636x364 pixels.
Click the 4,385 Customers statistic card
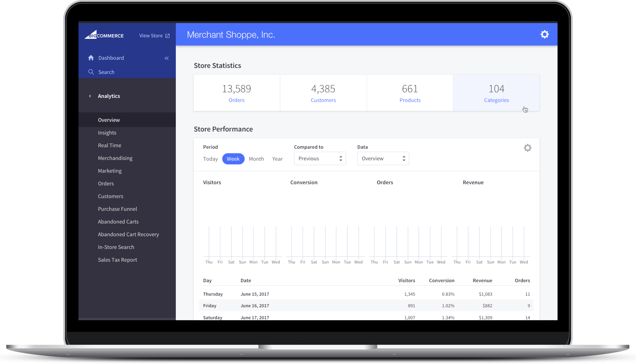pyautogui.click(x=323, y=93)
